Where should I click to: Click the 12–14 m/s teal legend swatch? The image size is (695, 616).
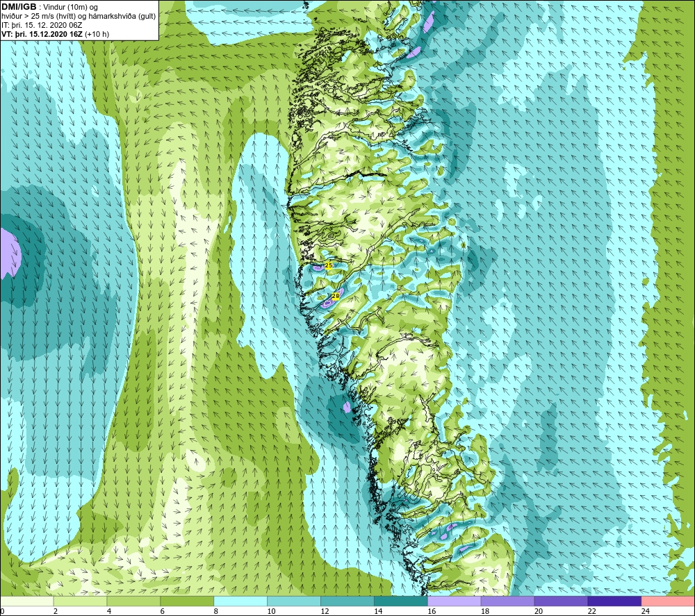[x=347, y=601]
